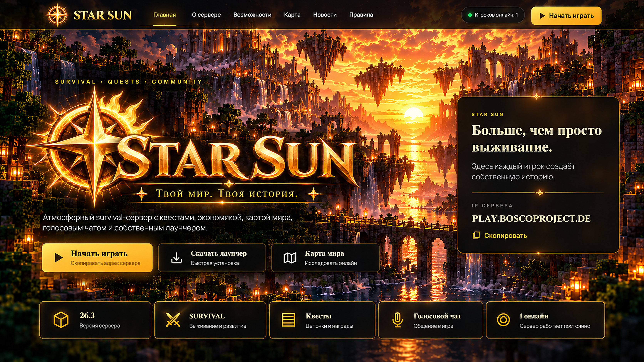Click the Игроков онлайн: 1 status pill
The image size is (644, 362).
[x=493, y=15]
